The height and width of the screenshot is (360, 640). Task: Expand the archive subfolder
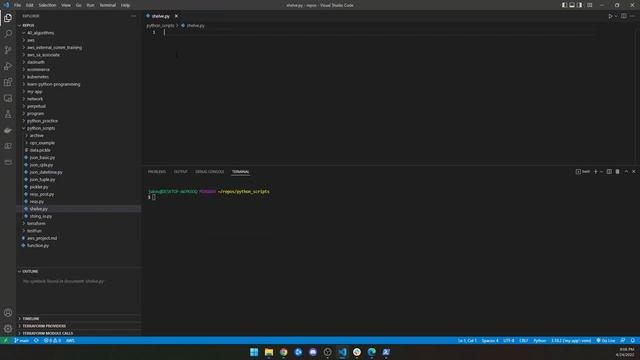36,136
